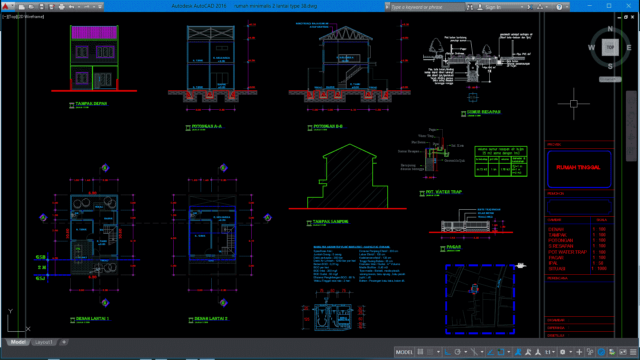Viewport: 640px width, 360px height.
Task: Toggle 2D Object snap in status bar
Action: point(501,352)
